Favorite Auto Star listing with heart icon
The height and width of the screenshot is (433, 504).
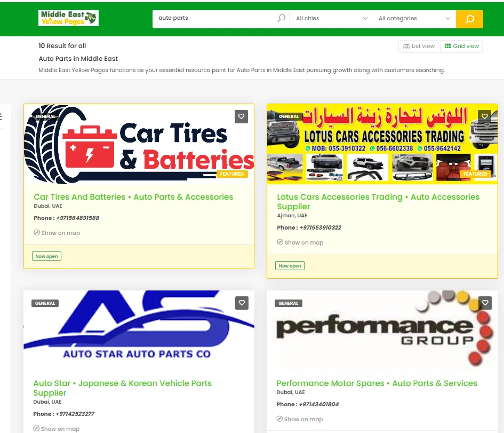[x=242, y=303]
